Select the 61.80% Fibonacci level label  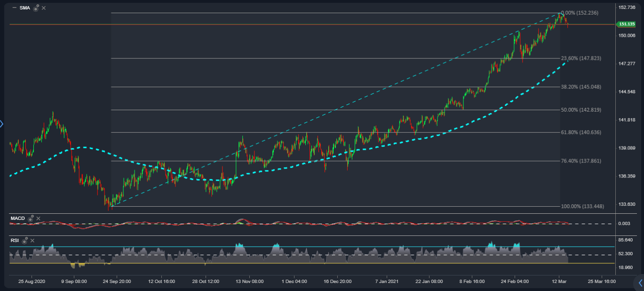coord(580,132)
